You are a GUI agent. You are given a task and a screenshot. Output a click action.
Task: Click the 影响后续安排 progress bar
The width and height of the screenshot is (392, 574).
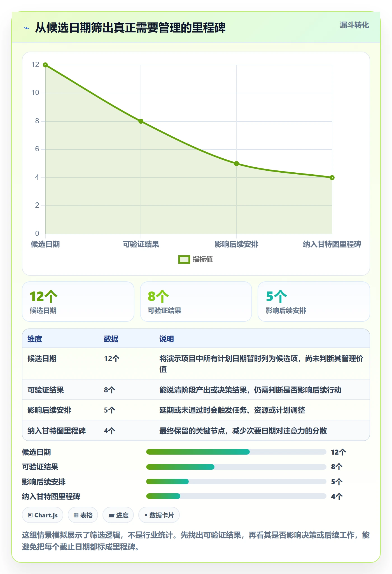click(236, 482)
